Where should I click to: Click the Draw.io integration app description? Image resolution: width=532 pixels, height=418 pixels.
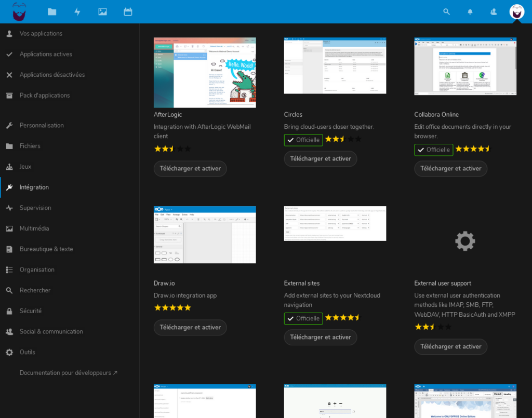[185, 295]
